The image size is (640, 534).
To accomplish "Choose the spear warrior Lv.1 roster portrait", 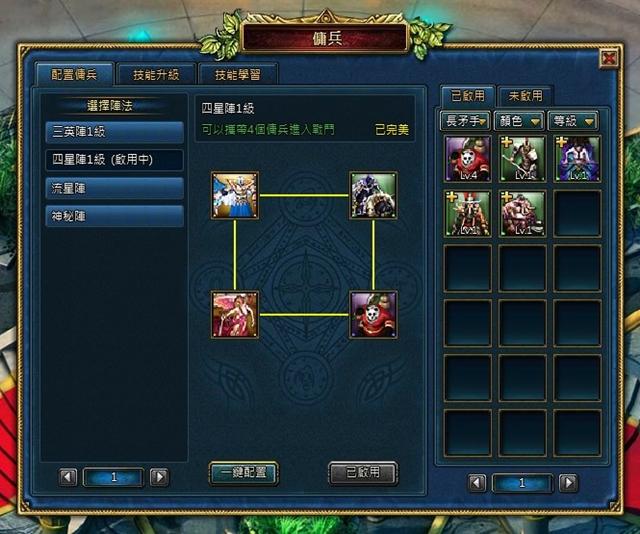I will (x=522, y=158).
